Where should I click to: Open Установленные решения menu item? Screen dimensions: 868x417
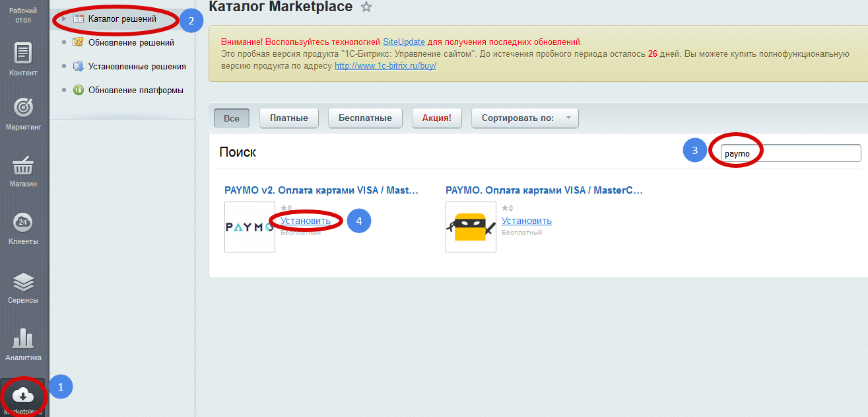pos(137,66)
